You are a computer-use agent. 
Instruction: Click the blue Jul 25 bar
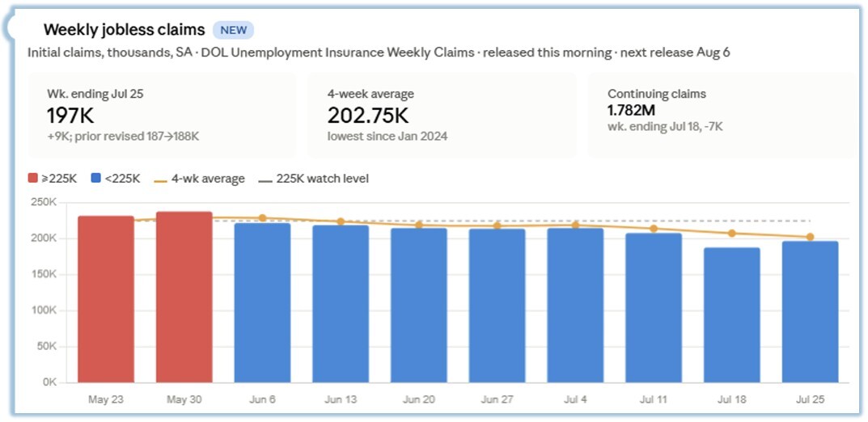point(811,312)
